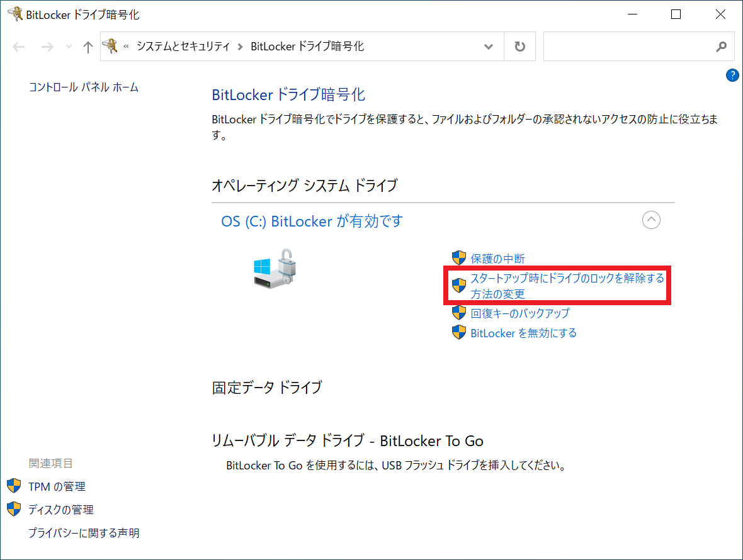743x560 pixels.
Task: Click BitLocker ドライブ暗号化 breadcrumb segment
Action: (307, 47)
